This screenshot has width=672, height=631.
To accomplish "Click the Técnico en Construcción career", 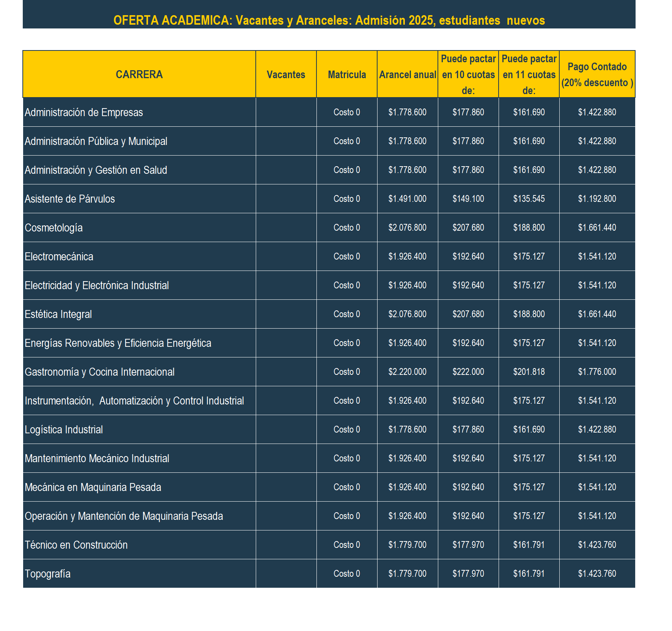I will 76,545.
